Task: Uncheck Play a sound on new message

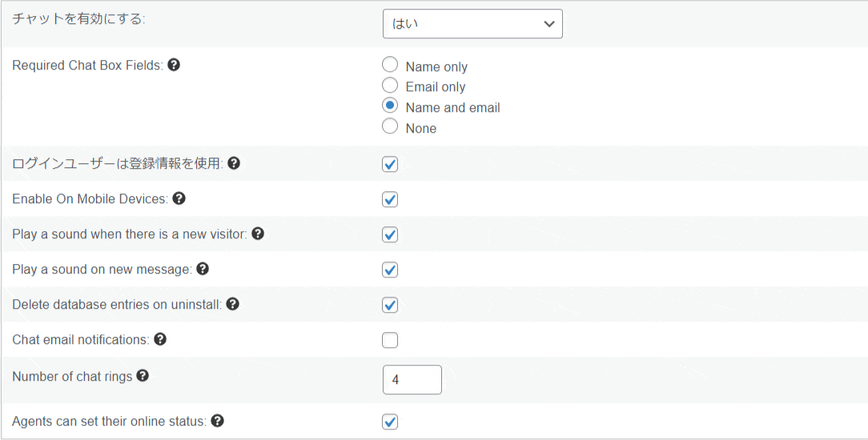Action: 390,270
